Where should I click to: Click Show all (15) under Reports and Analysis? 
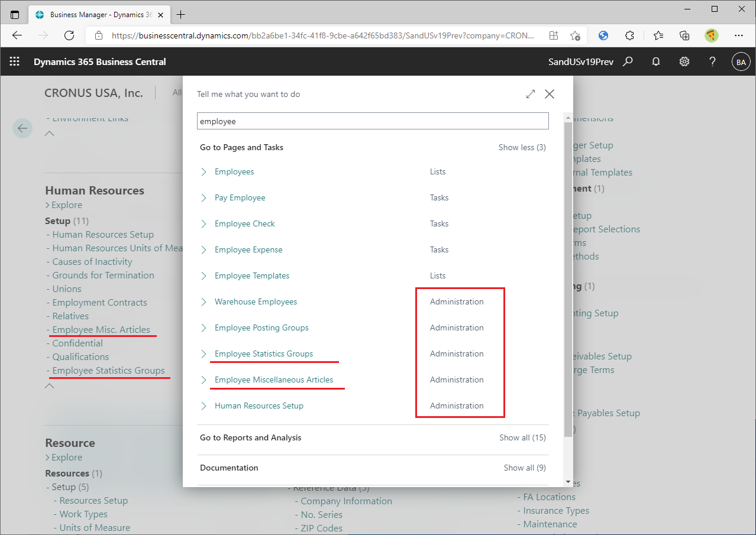522,437
